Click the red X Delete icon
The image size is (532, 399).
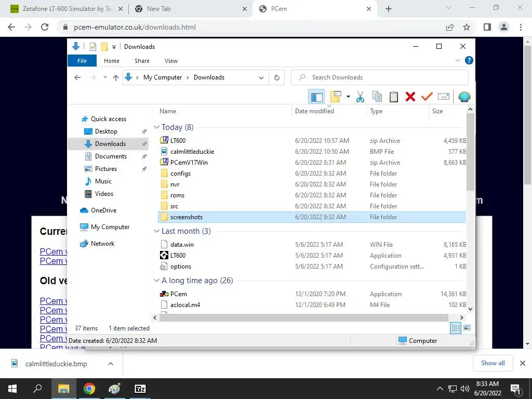pyautogui.click(x=410, y=97)
